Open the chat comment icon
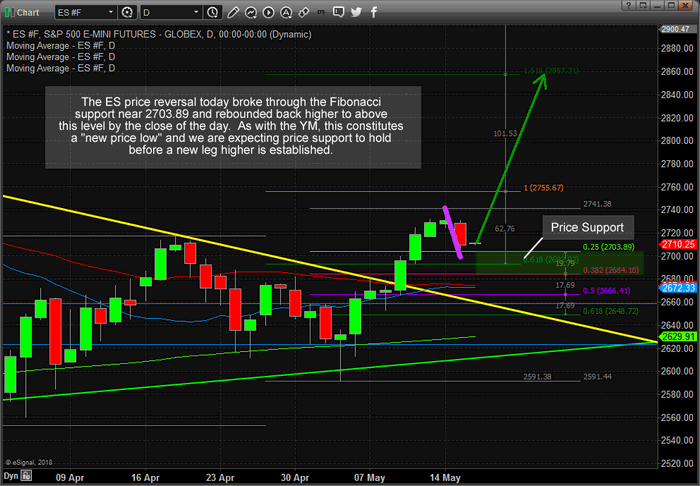 338,12
